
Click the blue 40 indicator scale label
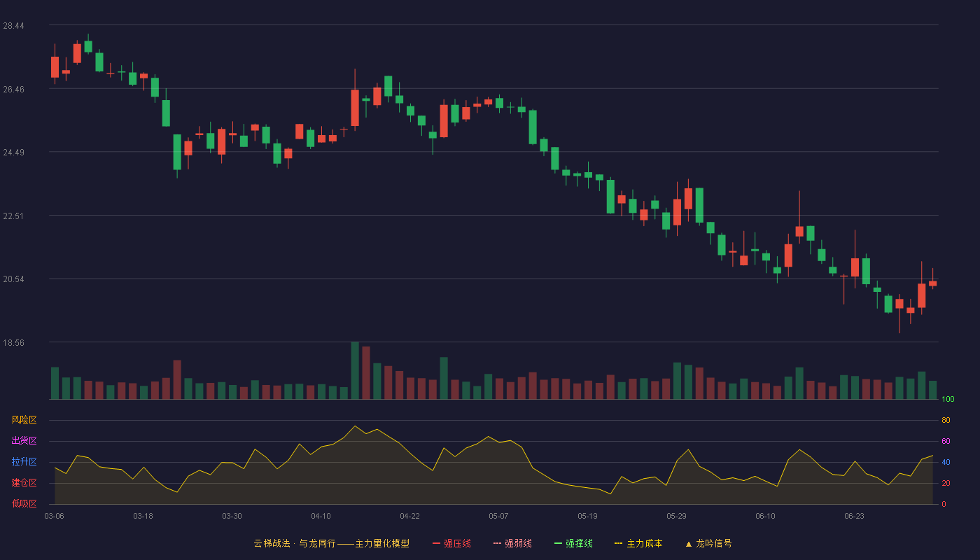[x=946, y=463]
